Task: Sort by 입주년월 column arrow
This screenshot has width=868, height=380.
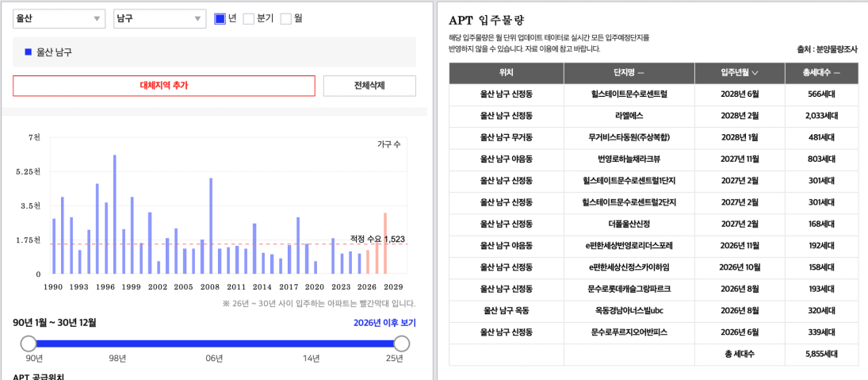Action: click(755, 73)
